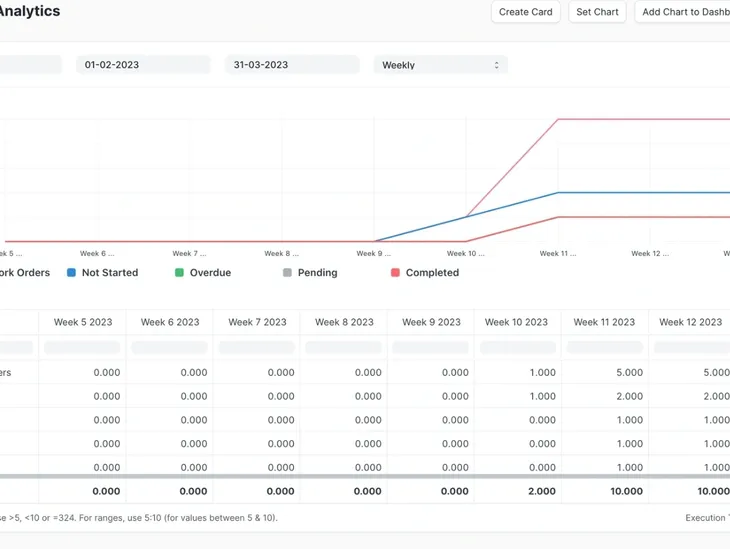Open the Set Chart button
The image size is (730, 549).
pos(597,12)
